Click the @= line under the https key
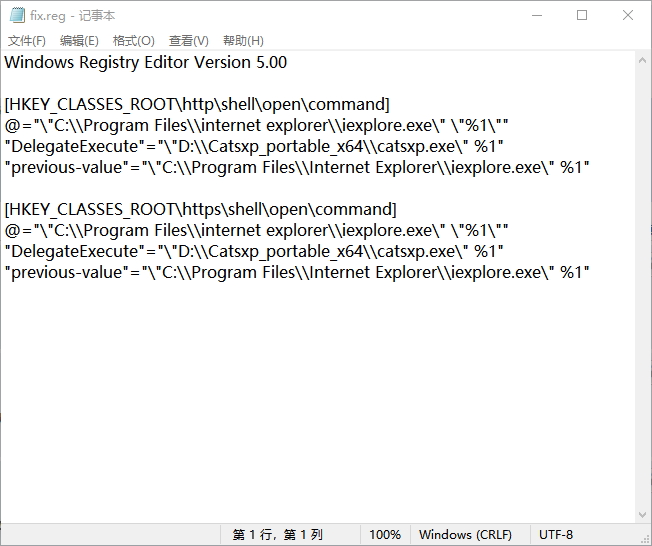 257,230
